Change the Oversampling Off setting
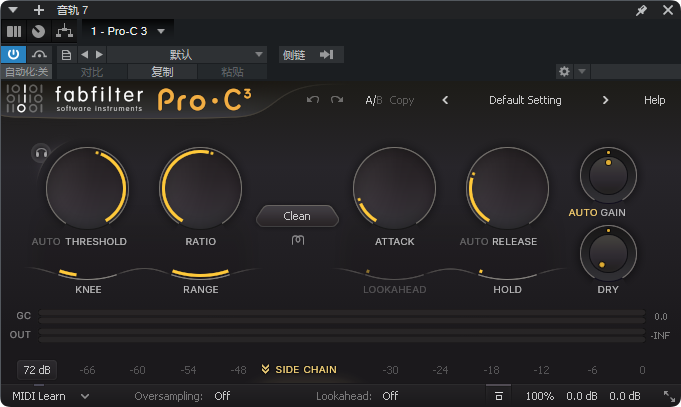Screen dimensions: 681x407 pos(222,396)
